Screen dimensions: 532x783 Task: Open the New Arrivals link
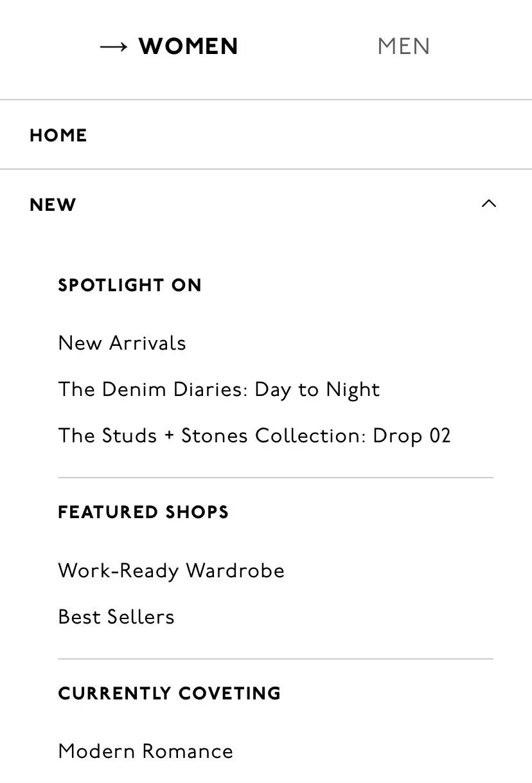click(x=122, y=343)
